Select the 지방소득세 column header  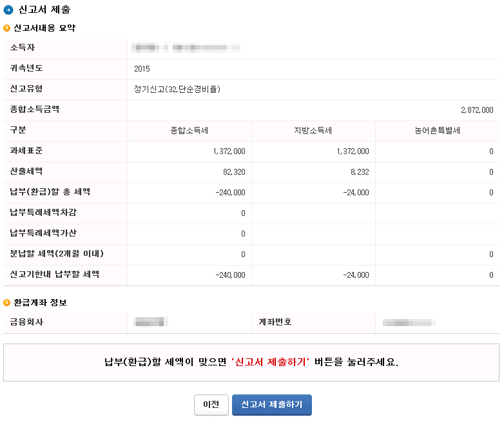point(313,131)
